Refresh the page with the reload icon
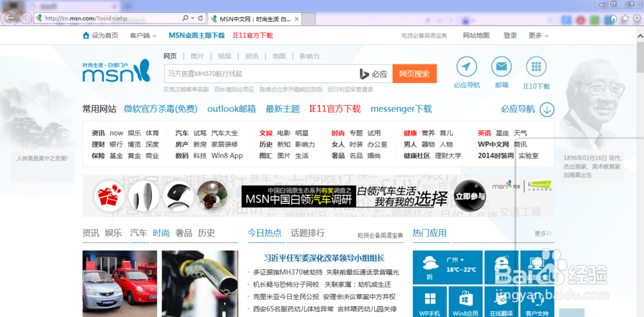The image size is (644, 317). tap(200, 18)
